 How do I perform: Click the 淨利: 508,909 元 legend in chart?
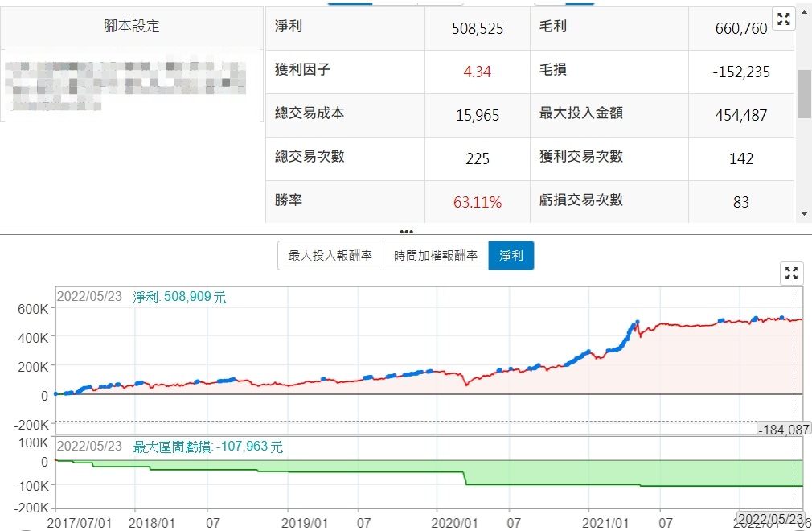tap(179, 297)
